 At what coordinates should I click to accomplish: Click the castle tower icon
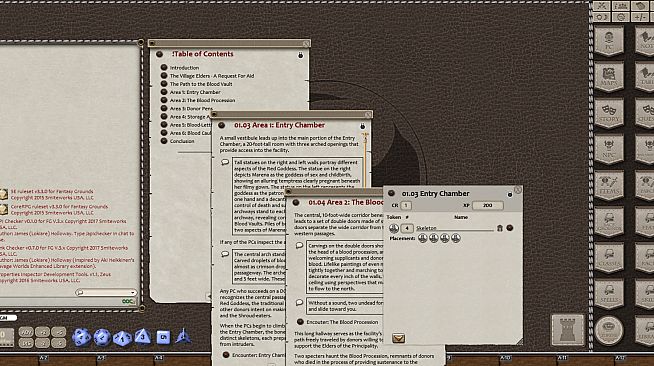point(567,330)
